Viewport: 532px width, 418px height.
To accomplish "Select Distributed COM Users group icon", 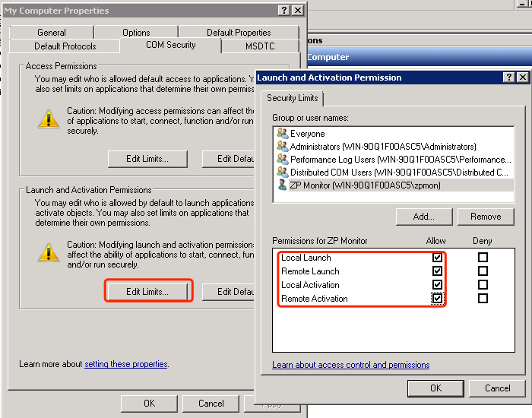I will click(283, 173).
